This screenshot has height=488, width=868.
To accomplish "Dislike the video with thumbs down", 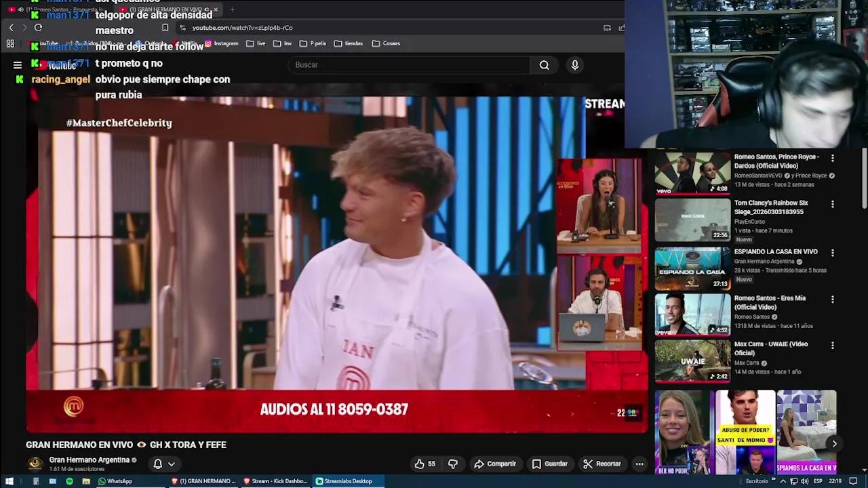I will pos(453,464).
